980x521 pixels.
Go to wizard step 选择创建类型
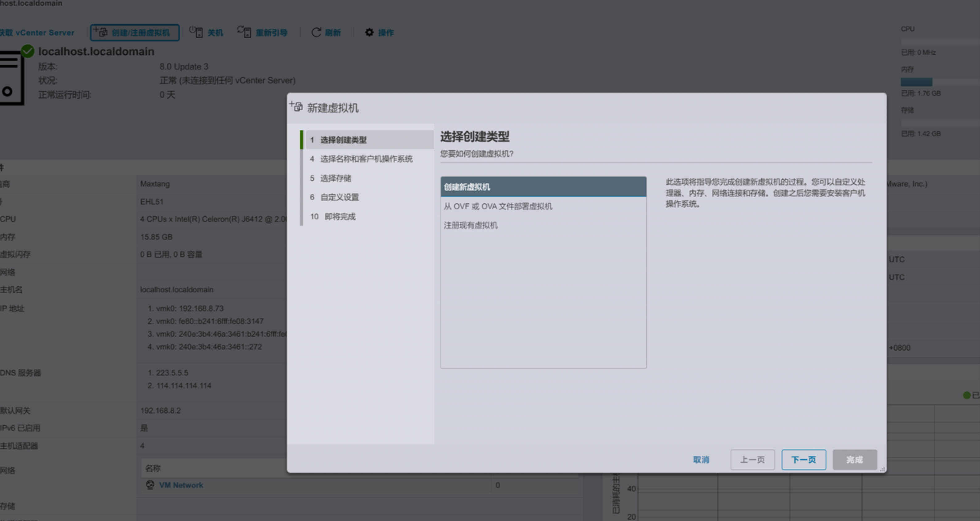[343, 140]
